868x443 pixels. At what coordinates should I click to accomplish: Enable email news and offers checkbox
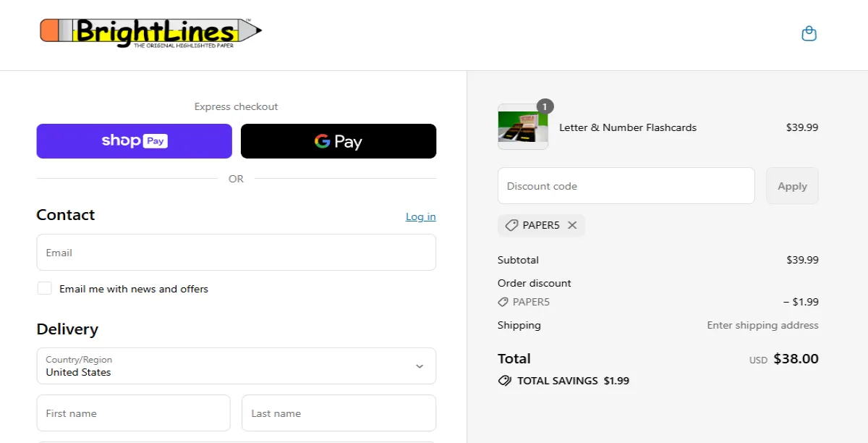(45, 288)
